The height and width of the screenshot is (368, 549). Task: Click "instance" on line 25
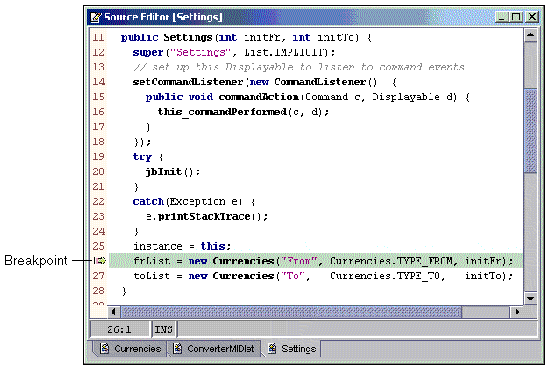point(158,247)
